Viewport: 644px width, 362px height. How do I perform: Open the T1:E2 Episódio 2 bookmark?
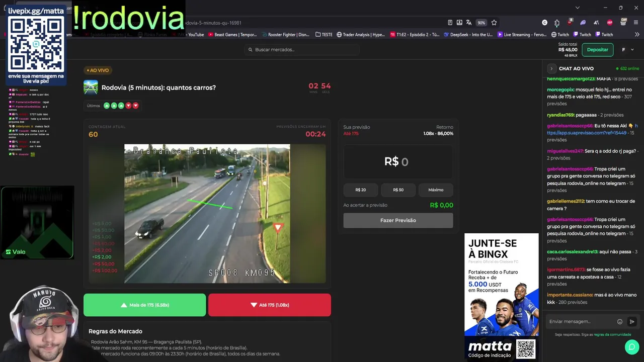point(415,35)
